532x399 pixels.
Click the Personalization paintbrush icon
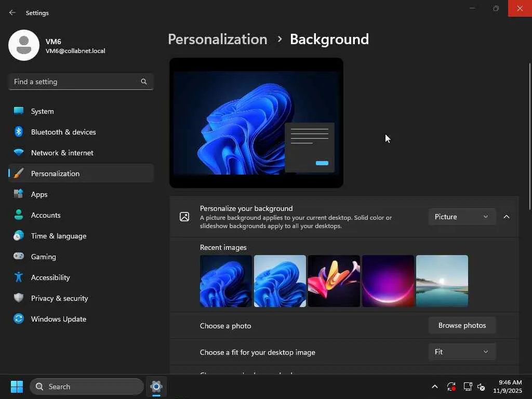(x=19, y=174)
